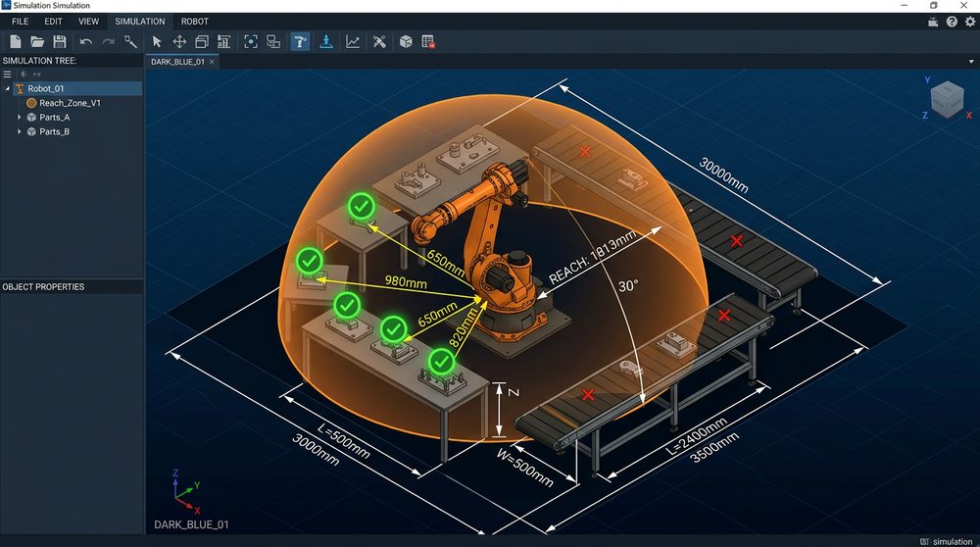Expand the Parts_B tree node
980x547 pixels.
(x=20, y=131)
